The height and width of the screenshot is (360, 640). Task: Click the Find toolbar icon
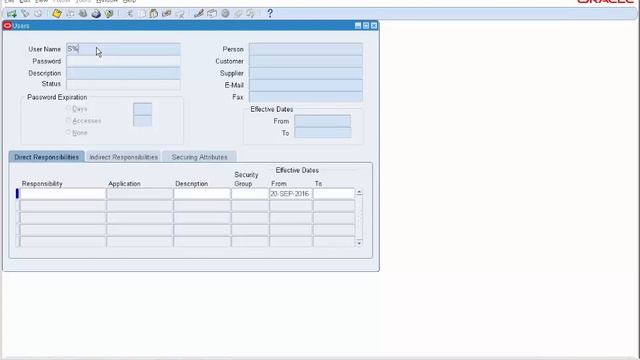25,13
